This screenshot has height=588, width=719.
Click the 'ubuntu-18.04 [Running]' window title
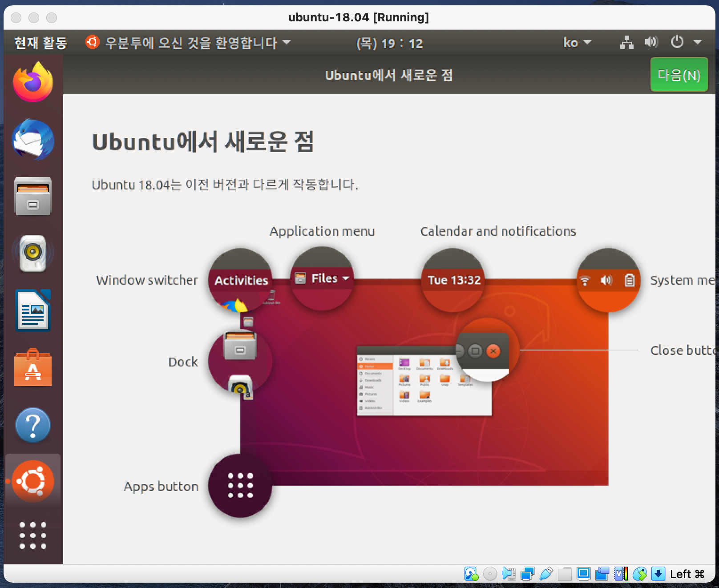click(x=359, y=17)
